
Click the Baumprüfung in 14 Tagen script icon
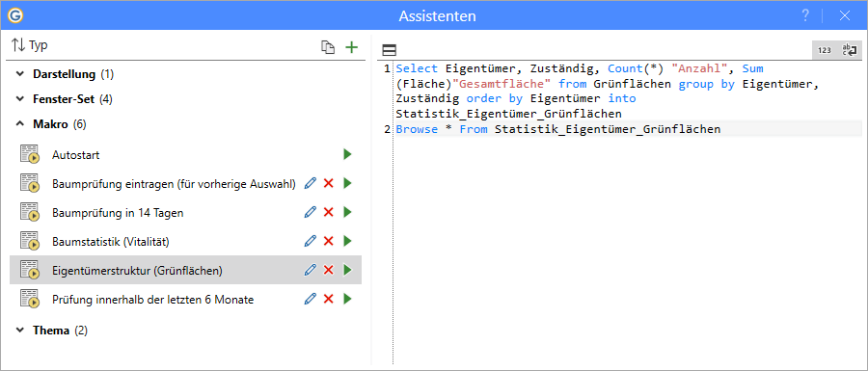30,212
